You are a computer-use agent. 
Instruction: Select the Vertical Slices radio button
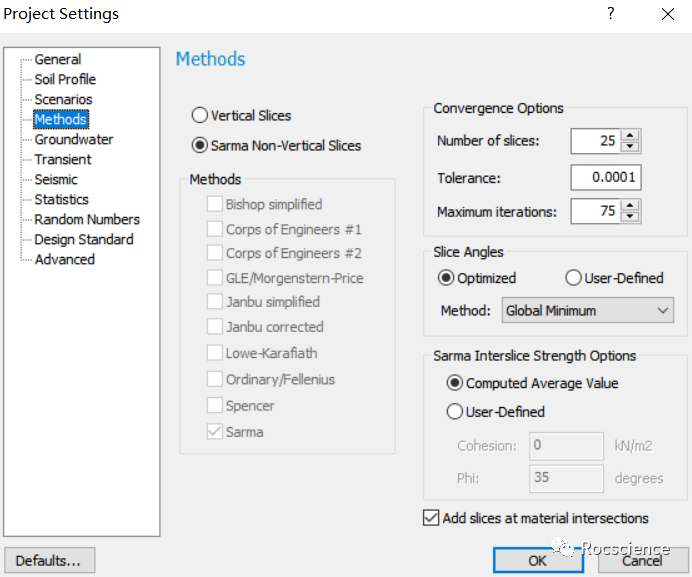click(x=200, y=116)
